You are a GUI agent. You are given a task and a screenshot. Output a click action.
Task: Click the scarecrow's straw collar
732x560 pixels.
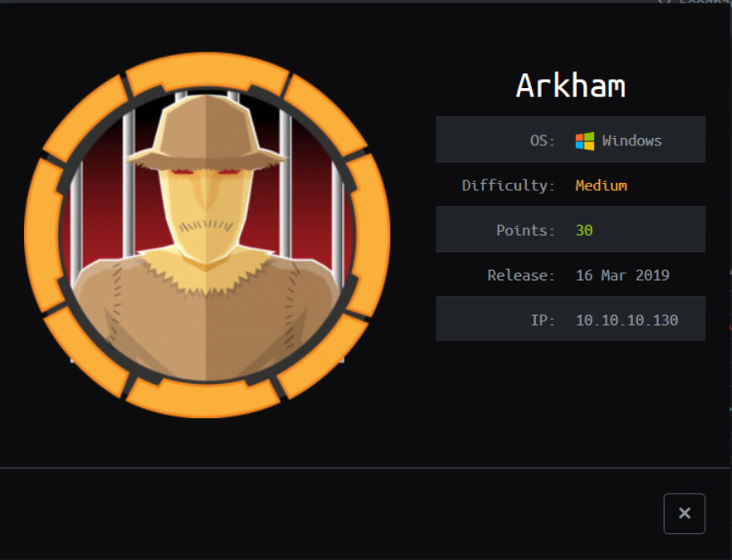(206, 274)
